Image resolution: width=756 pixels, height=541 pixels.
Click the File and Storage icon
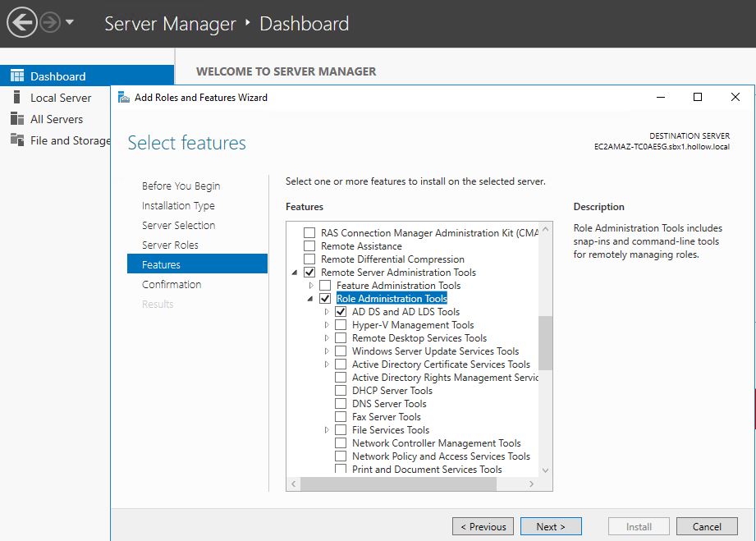17,140
